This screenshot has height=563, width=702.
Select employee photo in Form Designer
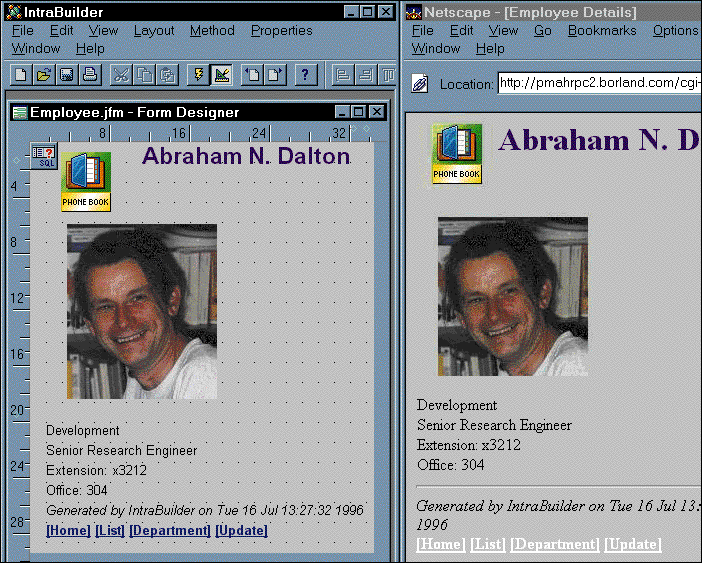[x=142, y=311]
